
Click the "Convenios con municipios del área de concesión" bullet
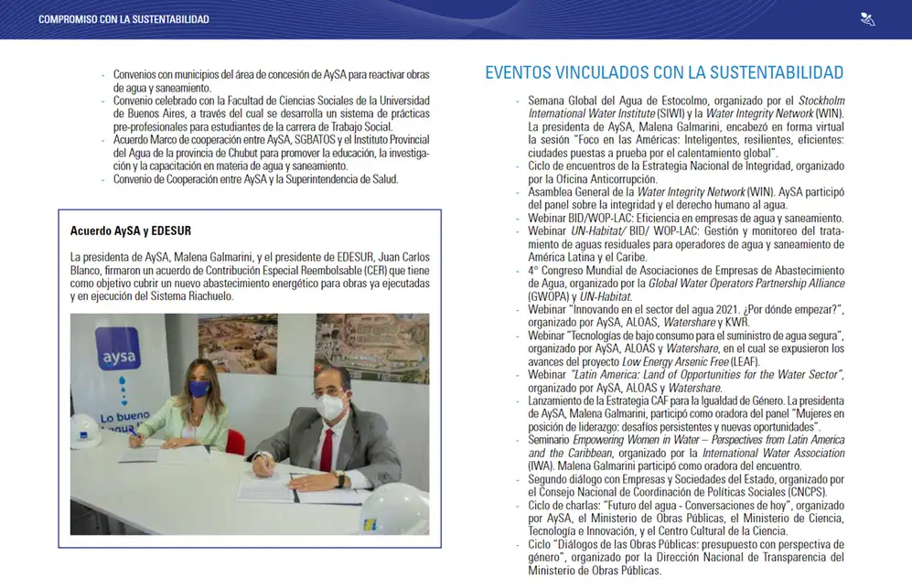271,81
